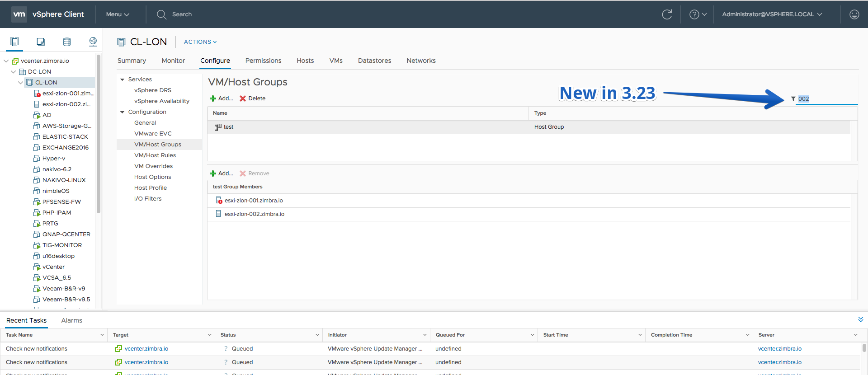Open the help question mark menu
The width and height of the screenshot is (868, 375).
698,14
